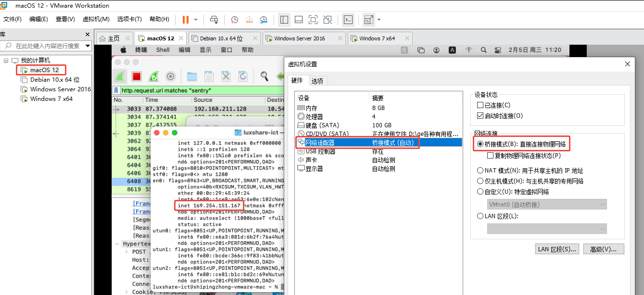Select packet 3033 row in Wireshark
The image size is (644, 295).
tap(198, 109)
